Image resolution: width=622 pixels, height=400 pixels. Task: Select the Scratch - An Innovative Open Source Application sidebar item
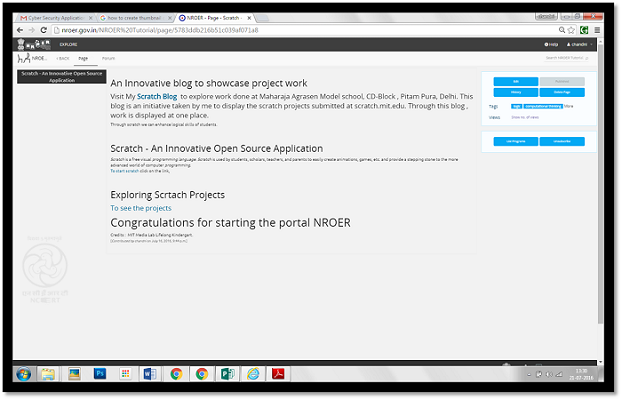pyautogui.click(x=61, y=77)
